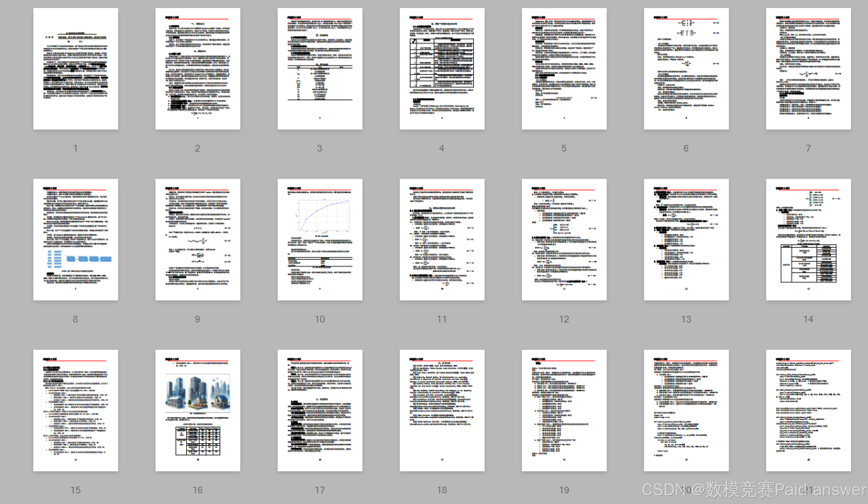
Task: Open page 15 thumbnail with bullet lists
Action: 75,410
